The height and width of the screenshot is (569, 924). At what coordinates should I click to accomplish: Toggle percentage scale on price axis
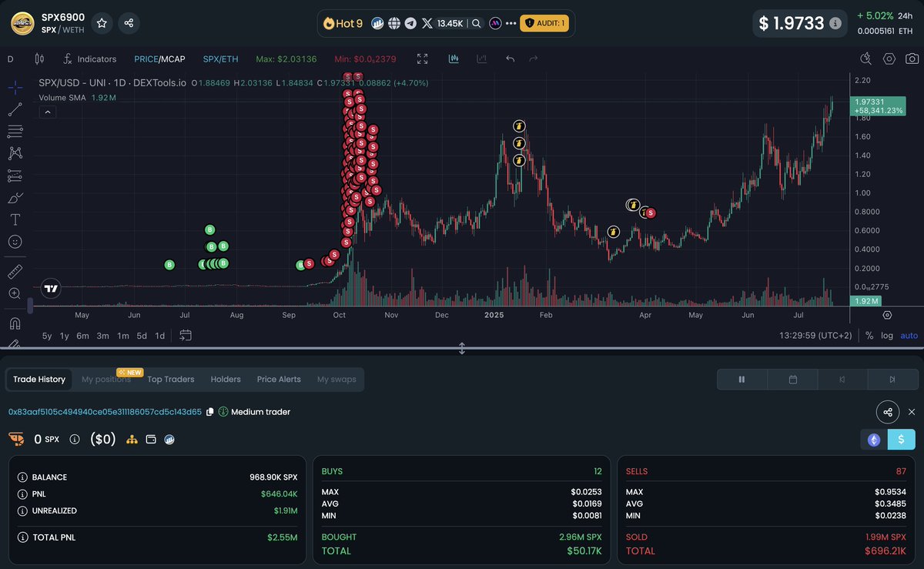point(869,336)
